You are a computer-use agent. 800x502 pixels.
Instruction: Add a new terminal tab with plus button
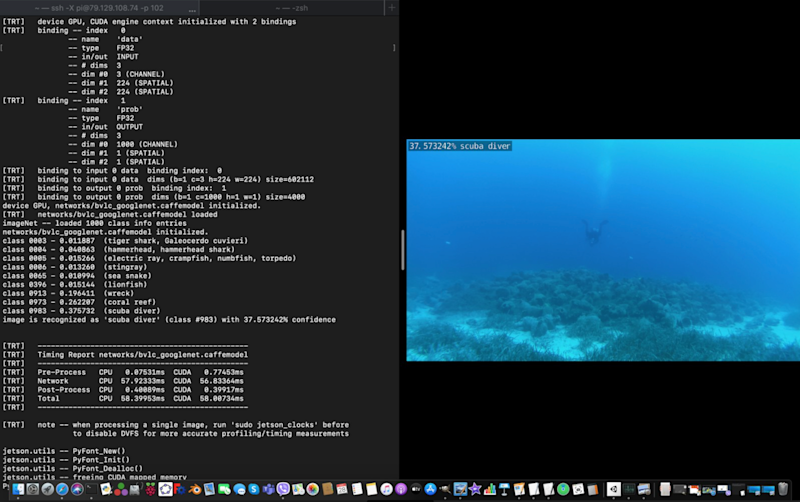point(391,7)
